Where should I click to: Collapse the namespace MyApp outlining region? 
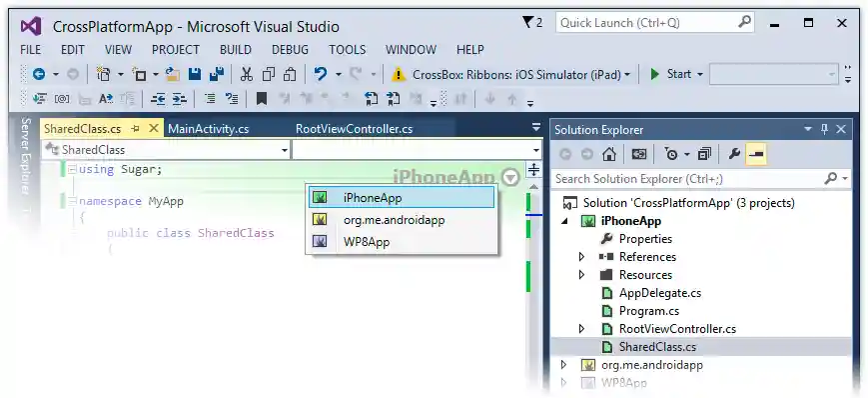click(72, 201)
